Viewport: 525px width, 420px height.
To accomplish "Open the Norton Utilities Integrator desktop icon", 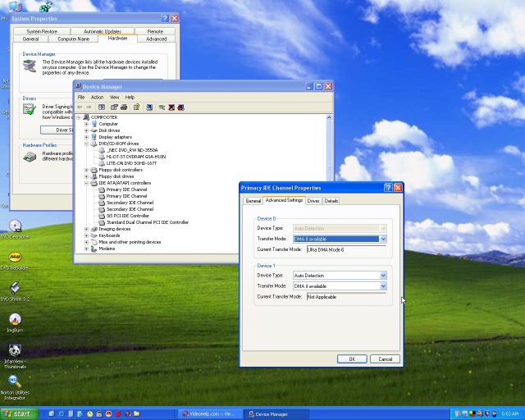I will [15, 387].
